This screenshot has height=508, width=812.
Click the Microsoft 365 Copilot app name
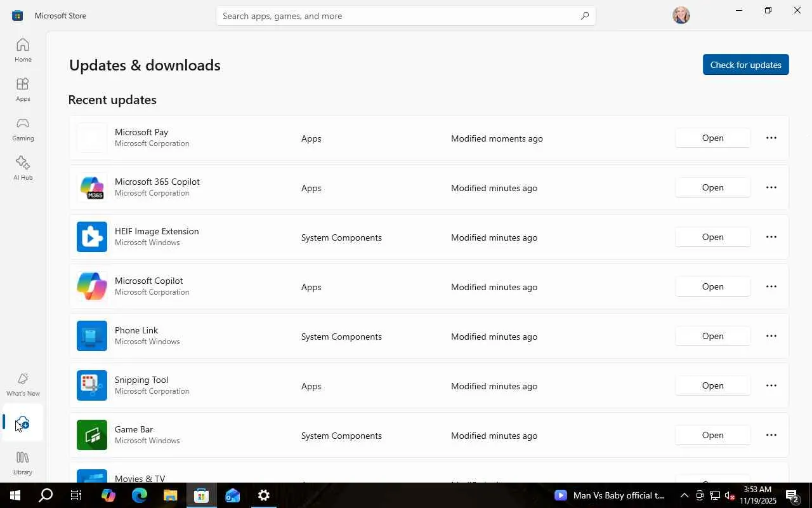(x=157, y=182)
